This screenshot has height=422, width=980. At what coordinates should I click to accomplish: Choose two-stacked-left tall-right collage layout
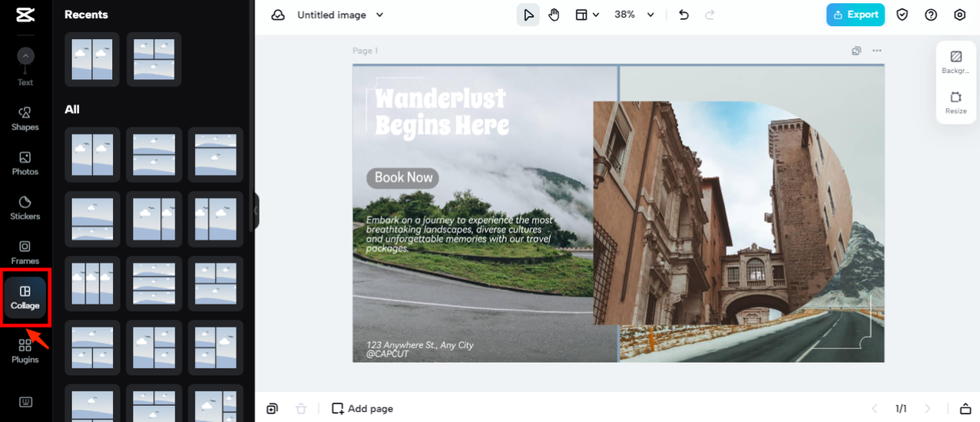pyautogui.click(x=216, y=348)
